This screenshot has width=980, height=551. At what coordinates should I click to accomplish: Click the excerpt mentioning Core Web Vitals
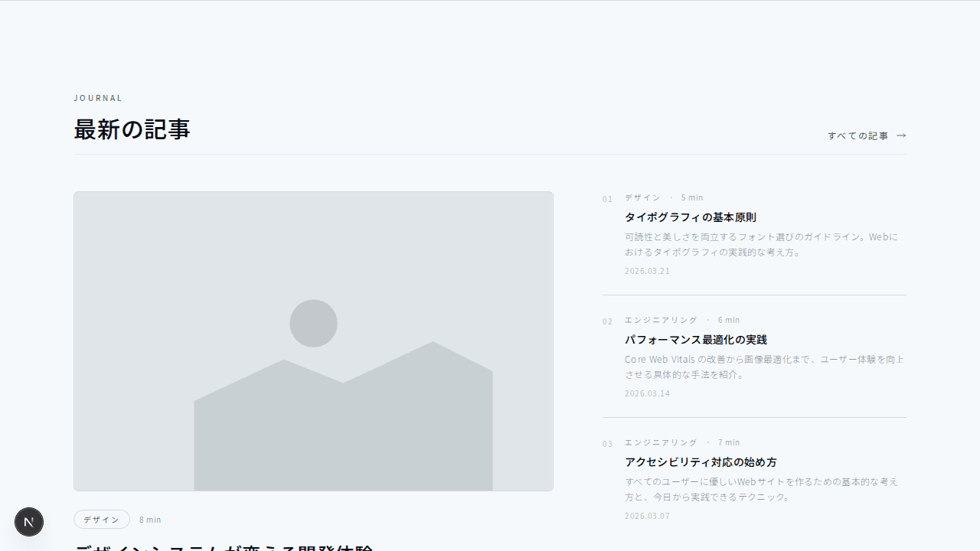[x=764, y=367]
